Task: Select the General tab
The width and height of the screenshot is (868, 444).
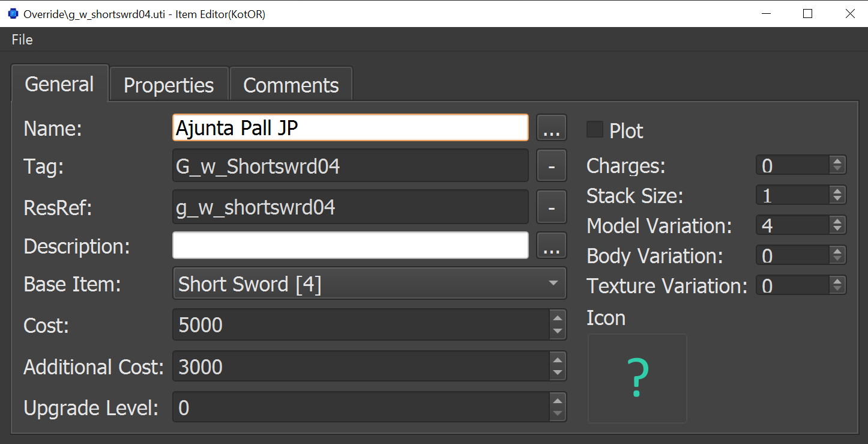Action: pos(59,84)
